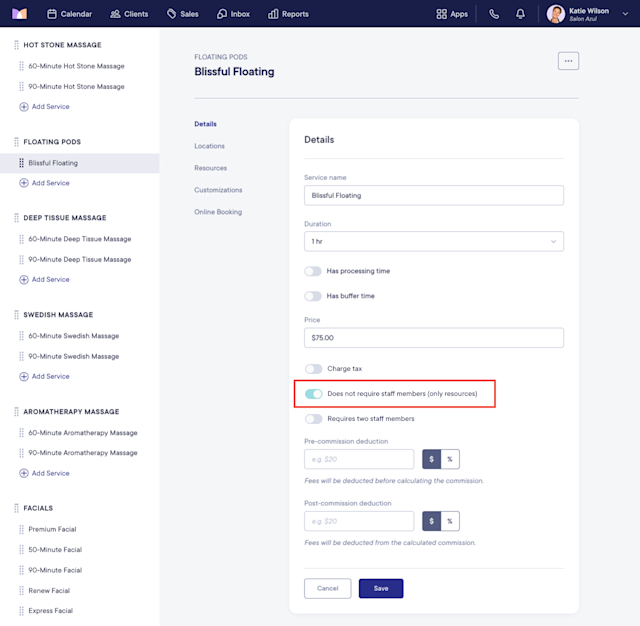Switch to the Locations section tab
The image size is (640, 626).
click(x=209, y=146)
